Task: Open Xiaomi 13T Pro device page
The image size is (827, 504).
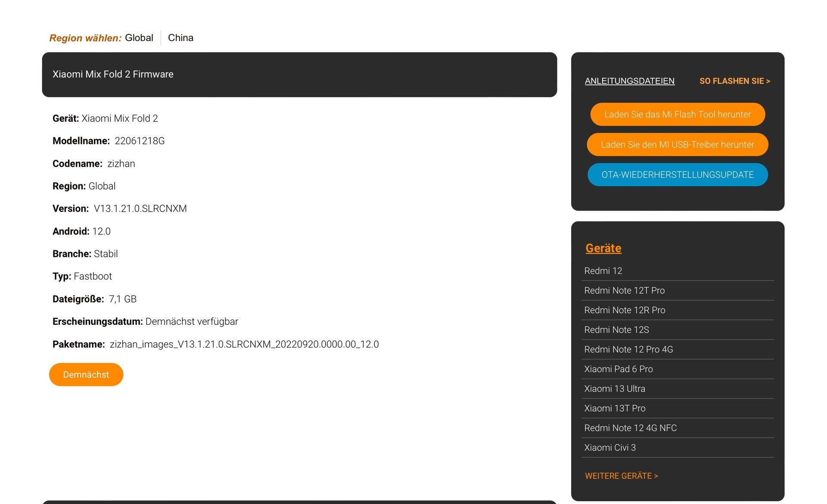Action: tap(615, 408)
